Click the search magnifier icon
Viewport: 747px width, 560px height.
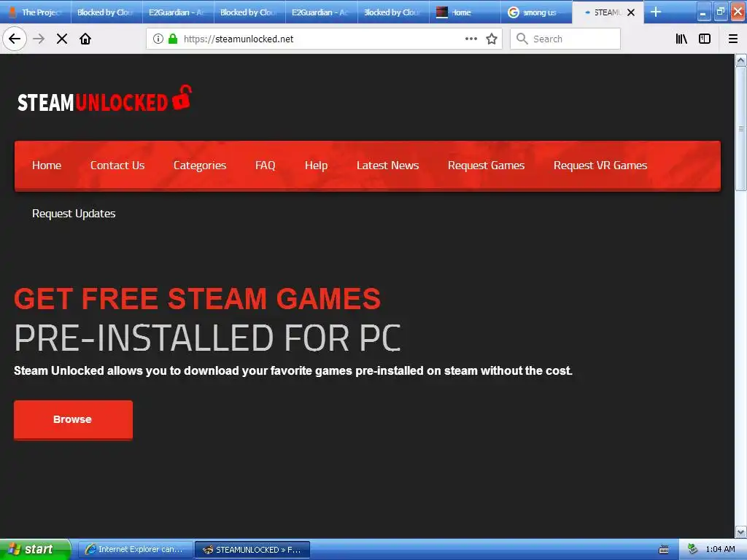pos(522,39)
